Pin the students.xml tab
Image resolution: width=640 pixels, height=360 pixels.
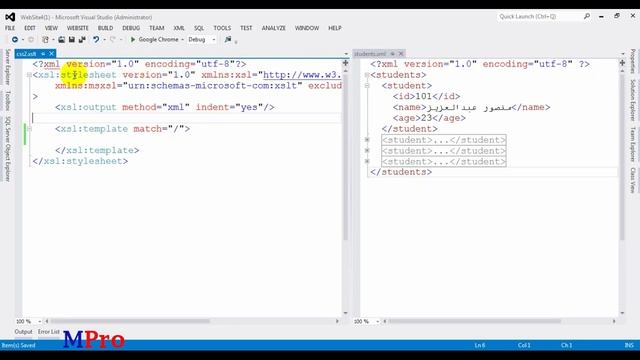pyautogui.click(x=392, y=54)
